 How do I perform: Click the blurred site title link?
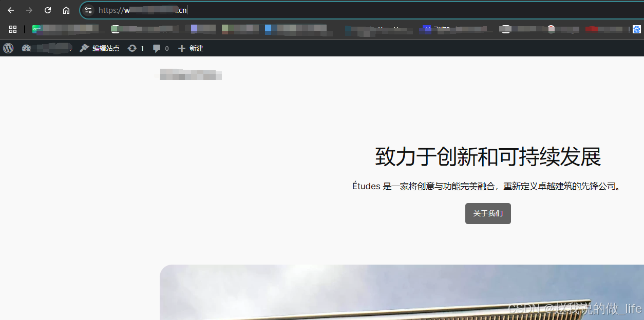(191, 74)
